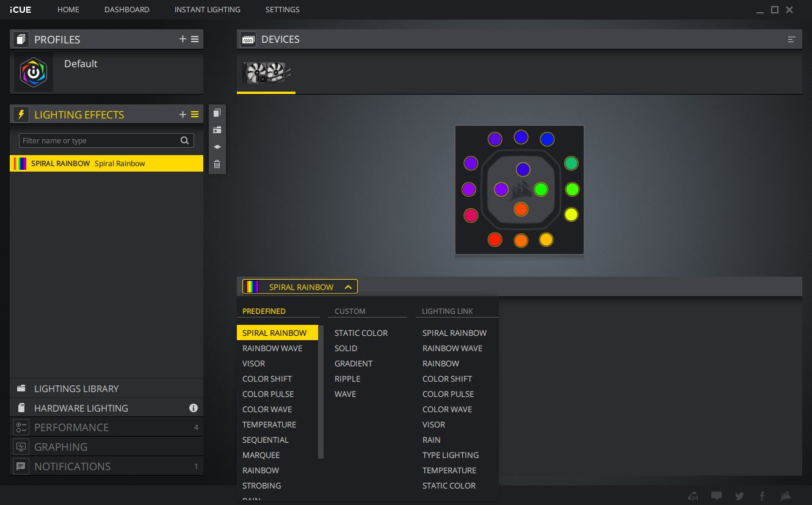Open the Lighting Effects hamburger menu
812x505 pixels.
195,114
